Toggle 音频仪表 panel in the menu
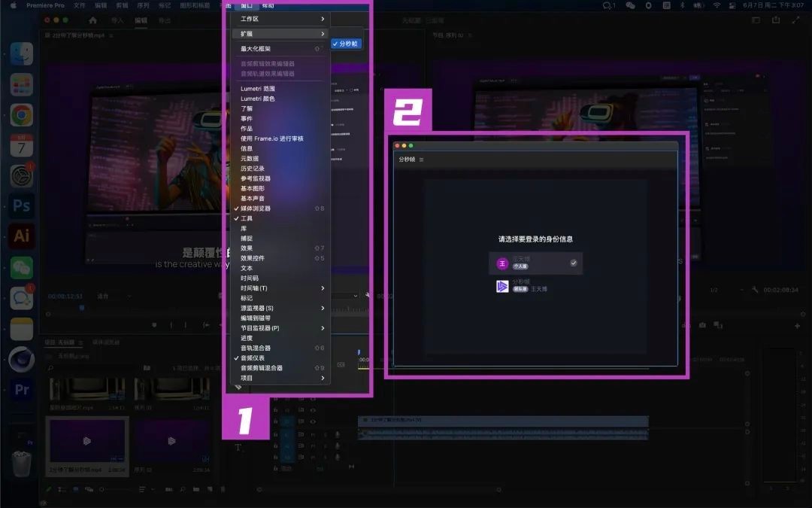This screenshot has height=508, width=812. tap(253, 358)
